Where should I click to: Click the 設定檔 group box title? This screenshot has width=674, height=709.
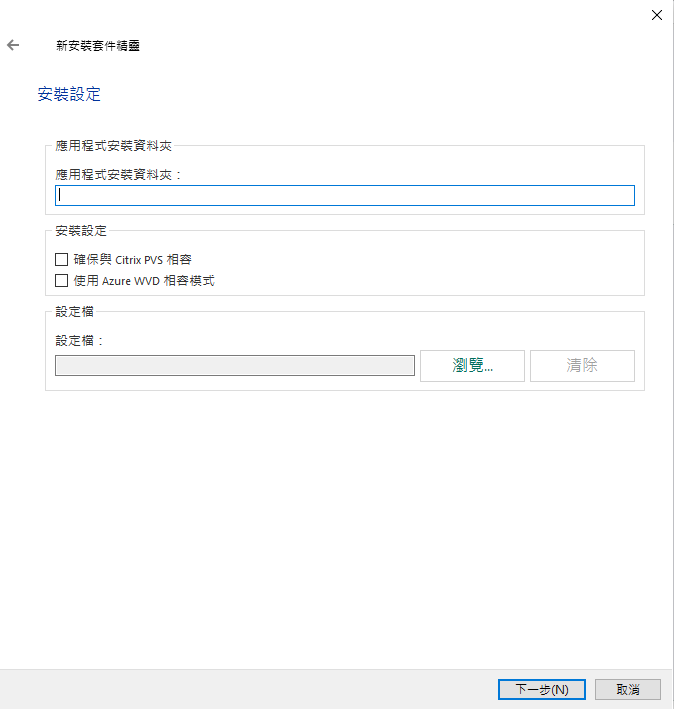(75, 312)
